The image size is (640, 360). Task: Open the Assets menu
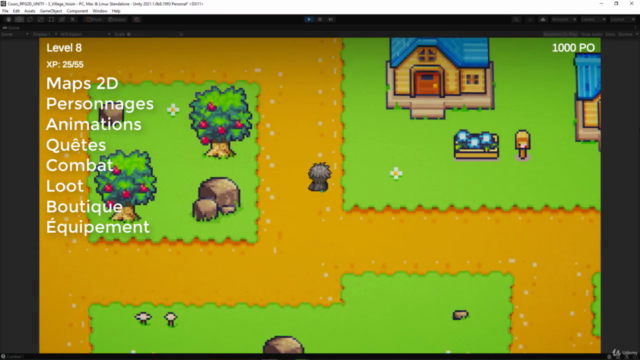click(29, 11)
